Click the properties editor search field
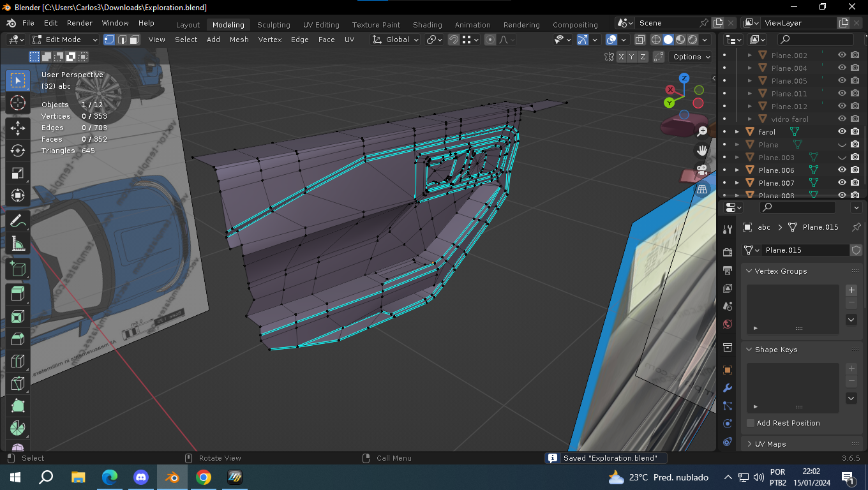 (798, 207)
